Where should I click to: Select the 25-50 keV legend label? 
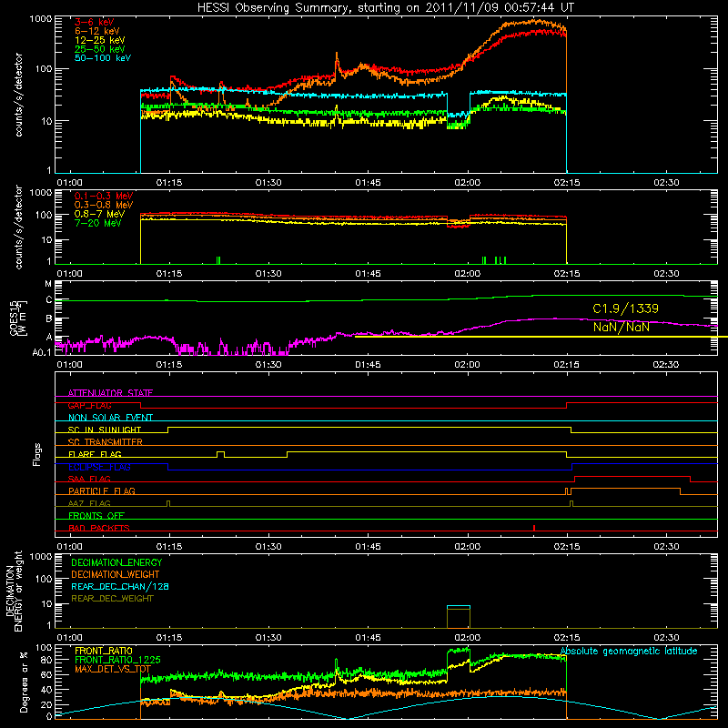click(x=100, y=49)
